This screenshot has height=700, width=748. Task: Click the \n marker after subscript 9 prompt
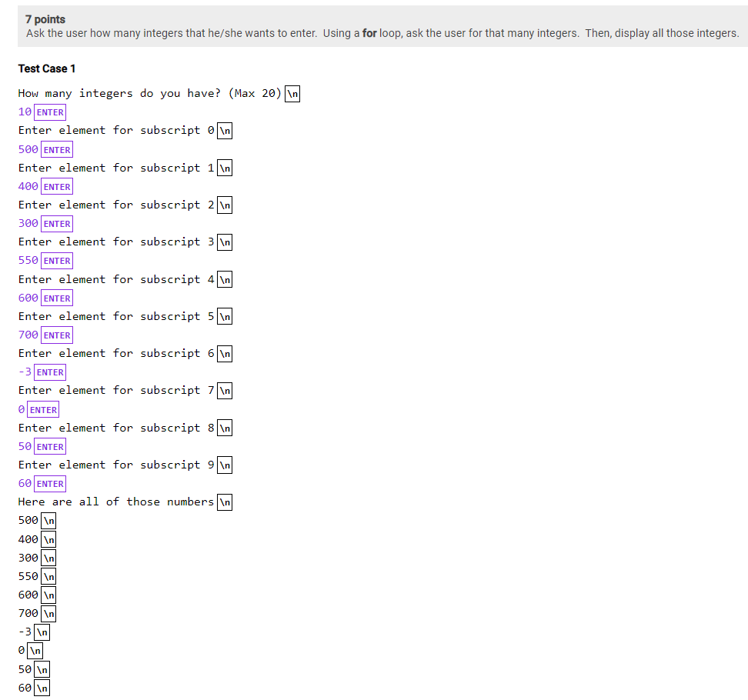tap(224, 465)
